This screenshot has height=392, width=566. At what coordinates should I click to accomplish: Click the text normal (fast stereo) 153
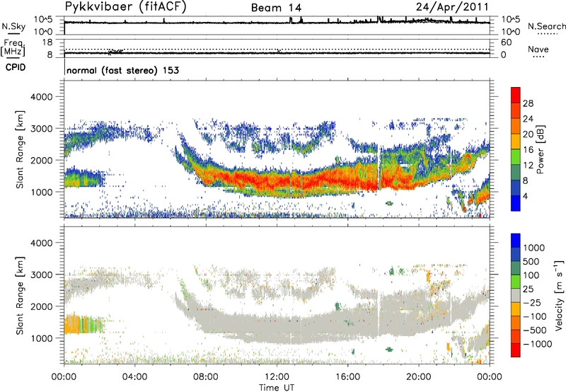coord(122,70)
